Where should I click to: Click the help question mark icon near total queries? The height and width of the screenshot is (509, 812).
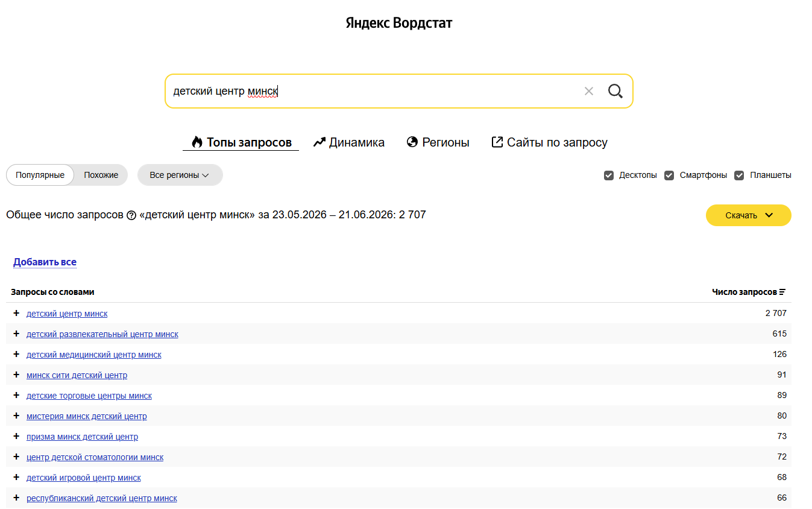pos(131,215)
